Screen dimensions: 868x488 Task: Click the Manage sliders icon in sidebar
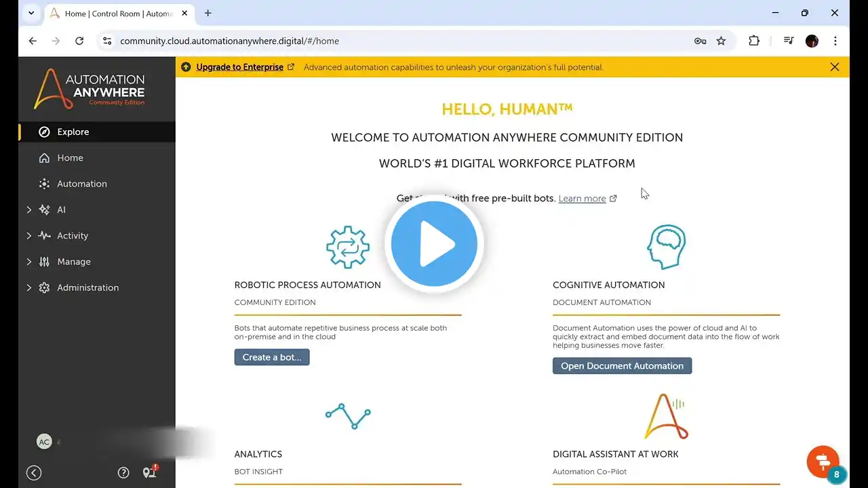point(44,262)
